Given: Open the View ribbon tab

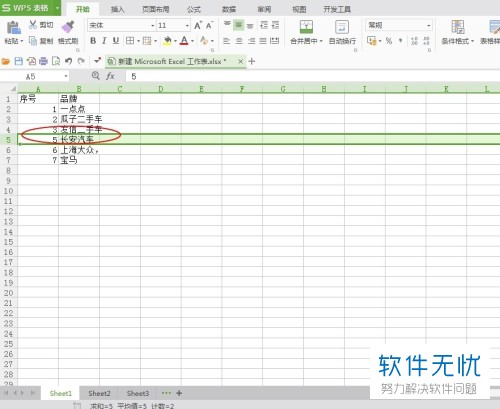Looking at the screenshot, I should click(x=299, y=9).
